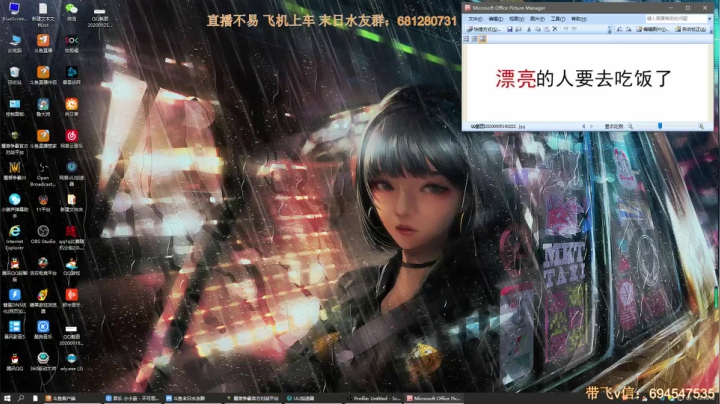Open the 腾讯QQ desktop icon
Screen dimensions: 720x404
pos(15,362)
